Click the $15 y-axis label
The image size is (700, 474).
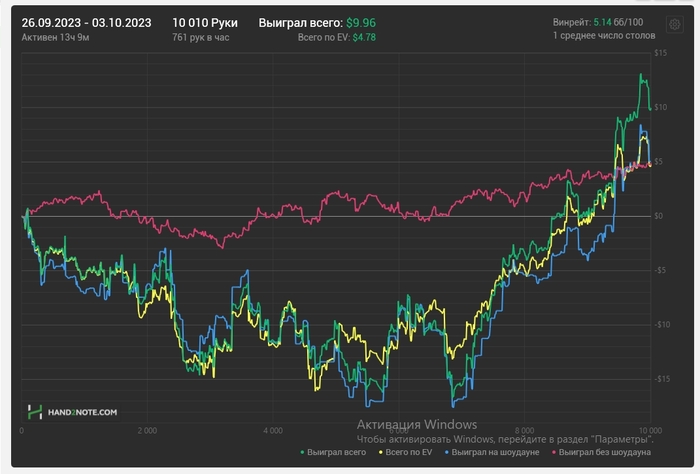pos(660,53)
